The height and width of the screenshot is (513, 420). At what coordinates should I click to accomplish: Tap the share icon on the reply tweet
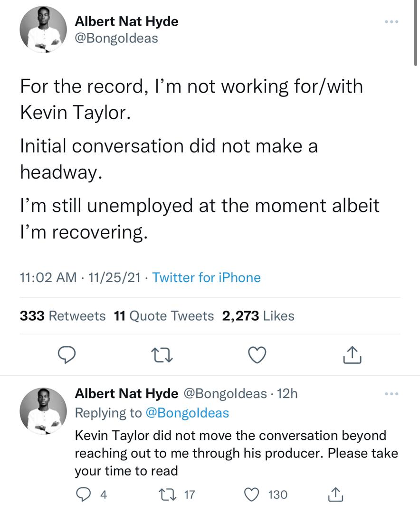335,494
